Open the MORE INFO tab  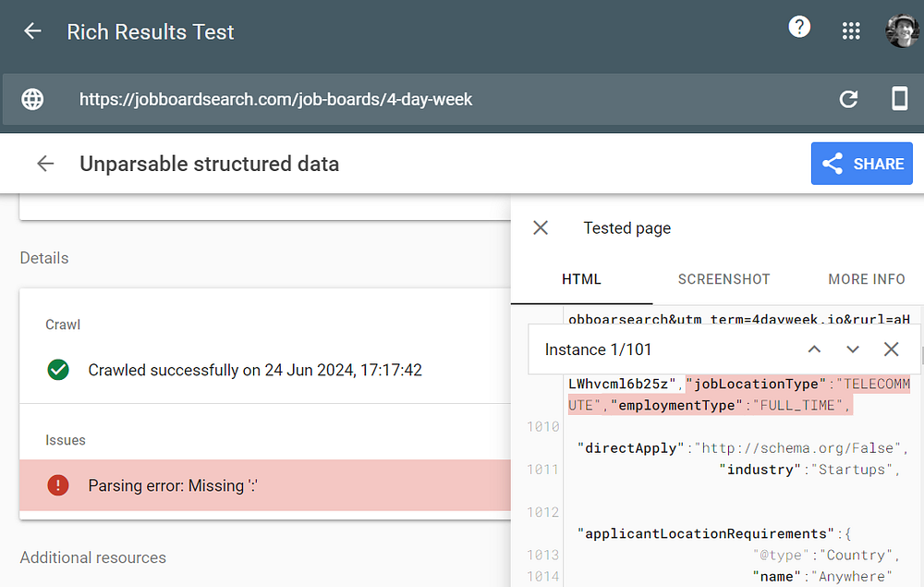tap(866, 279)
